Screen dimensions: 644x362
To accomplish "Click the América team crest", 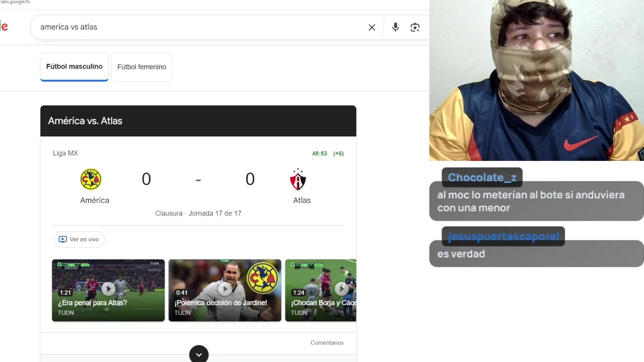I will (91, 179).
